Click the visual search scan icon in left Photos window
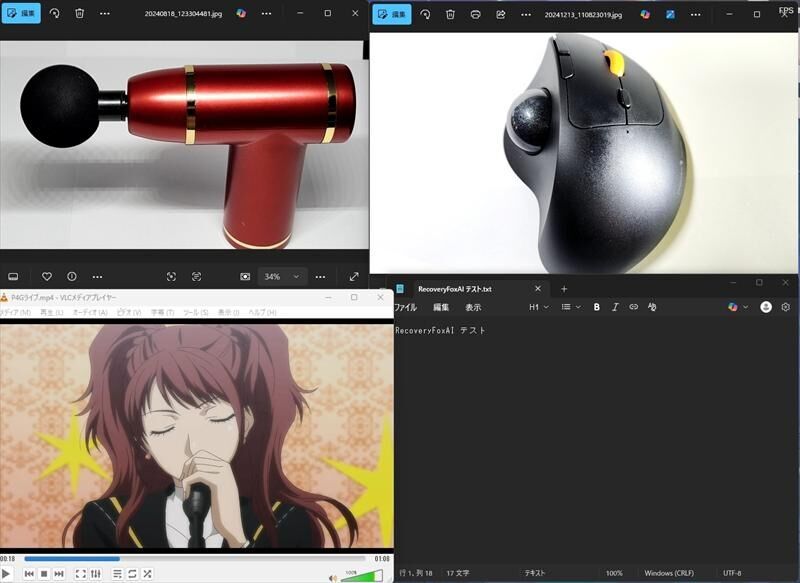The image size is (800, 583). pos(171,276)
